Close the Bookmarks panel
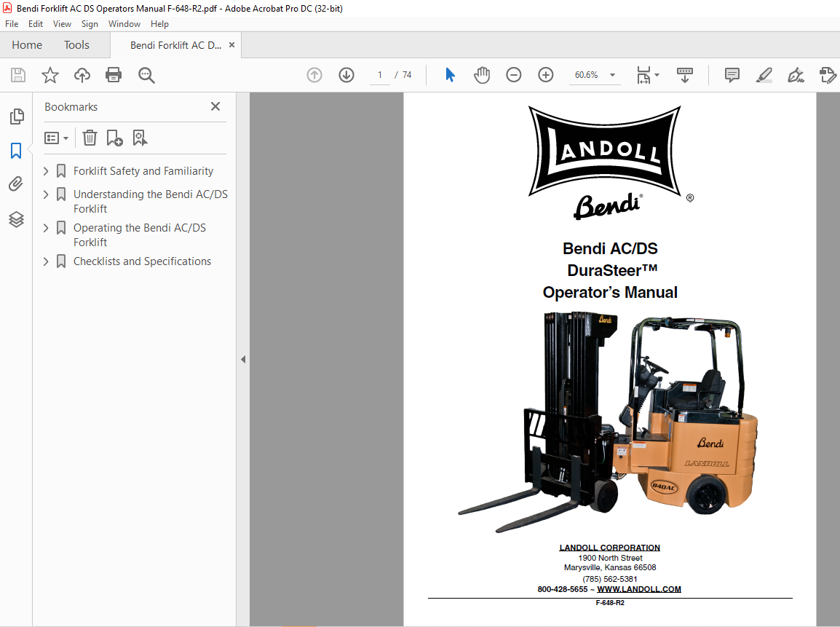Viewport: 840px width, 627px height. click(215, 106)
